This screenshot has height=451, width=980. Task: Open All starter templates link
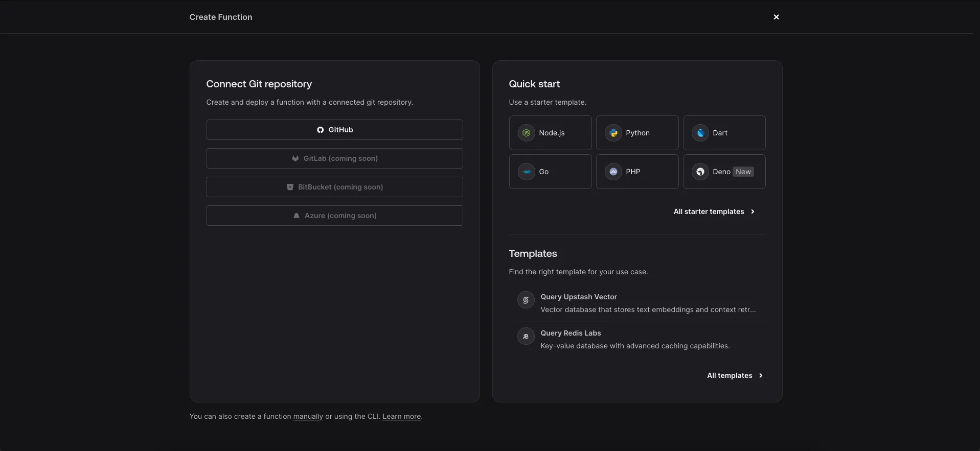(714, 211)
